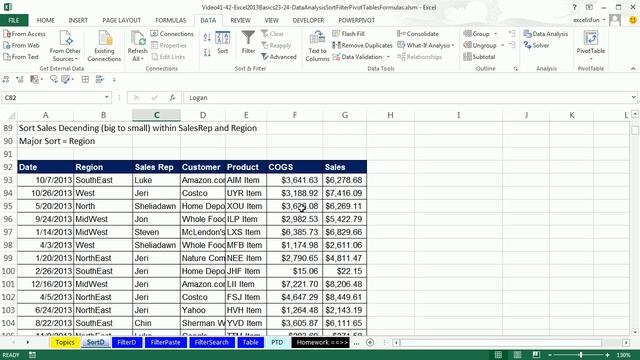
Task: Click the From Web icon
Action: pos(7,45)
